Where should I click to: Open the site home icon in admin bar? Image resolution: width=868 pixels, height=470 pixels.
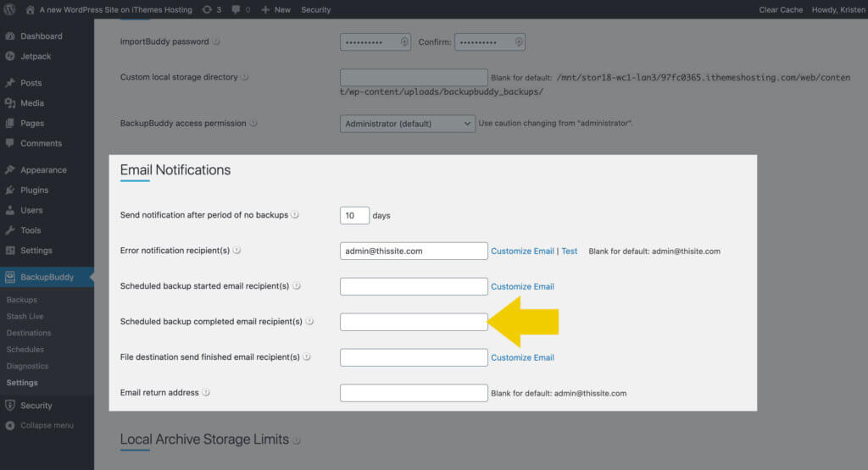(x=30, y=9)
